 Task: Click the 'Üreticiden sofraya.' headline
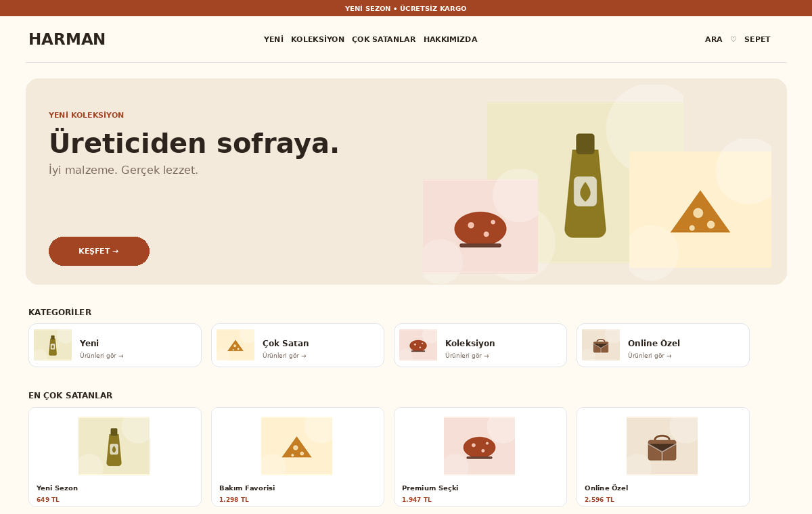[194, 143]
